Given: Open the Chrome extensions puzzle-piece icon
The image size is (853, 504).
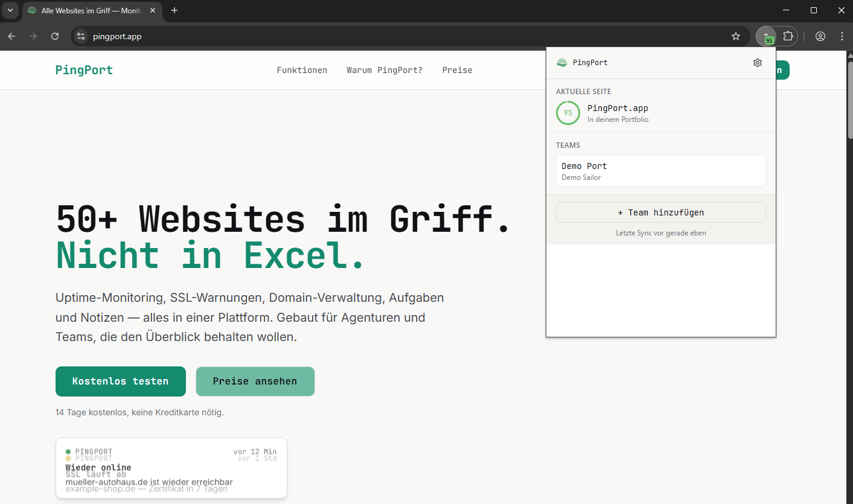Looking at the screenshot, I should pyautogui.click(x=788, y=36).
